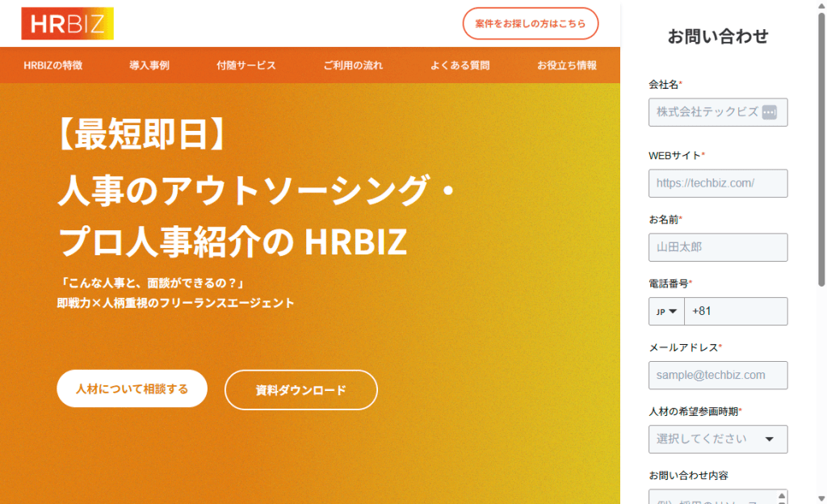Select 付随サービス in the navigation bar
827x504 pixels.
246,65
